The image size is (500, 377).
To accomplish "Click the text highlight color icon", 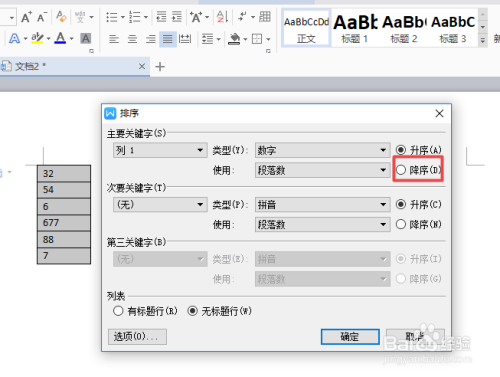I will click(x=37, y=38).
